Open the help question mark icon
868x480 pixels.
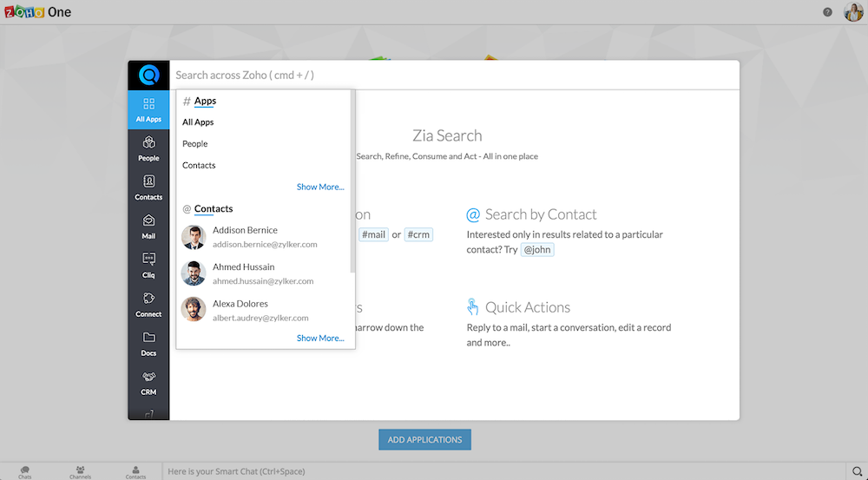827,12
